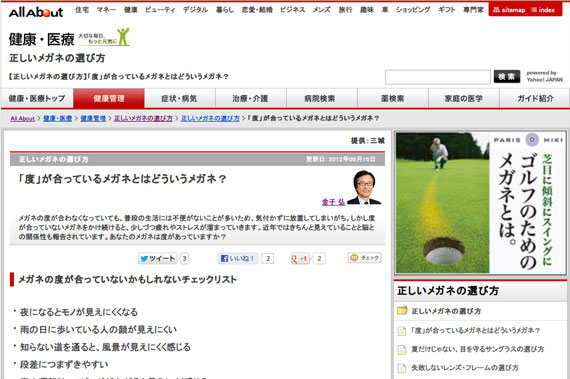The height and width of the screenshot is (379, 570).
Task: Switch to 健康・医療トップ tab
Action: 37,98
